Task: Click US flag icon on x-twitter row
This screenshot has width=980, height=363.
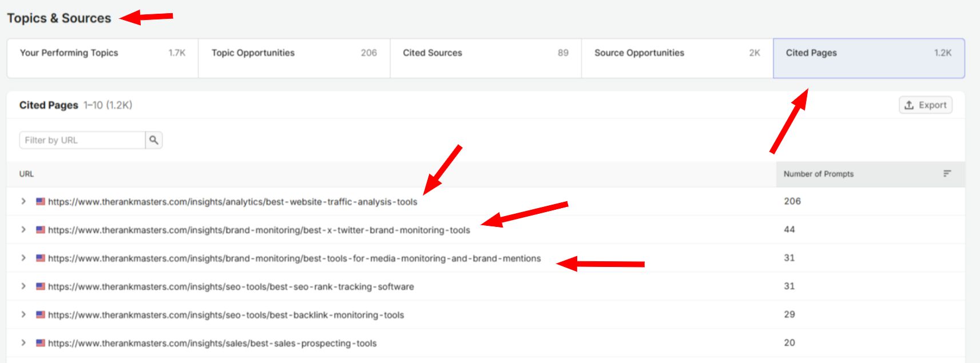Action: point(41,230)
